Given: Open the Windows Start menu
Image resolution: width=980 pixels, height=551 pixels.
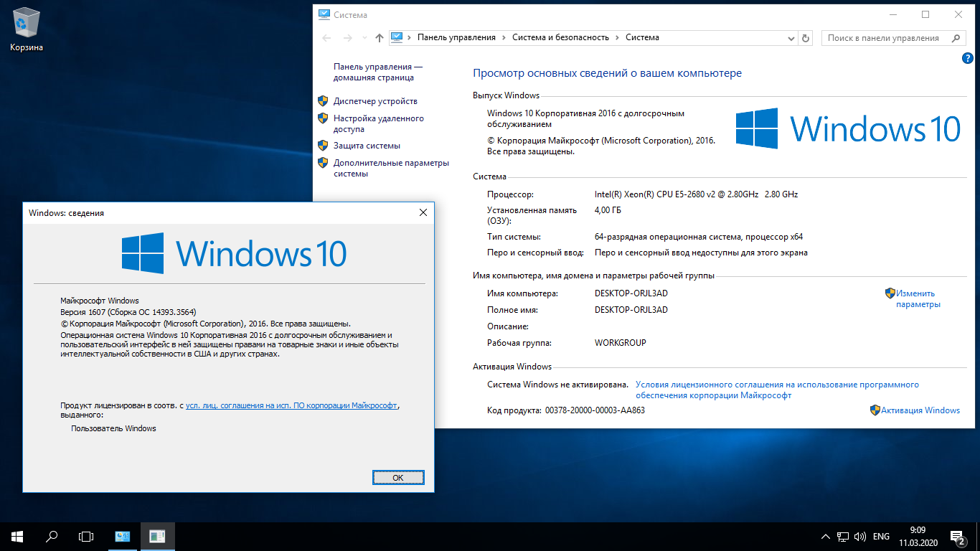Looking at the screenshot, I should pos(17,536).
